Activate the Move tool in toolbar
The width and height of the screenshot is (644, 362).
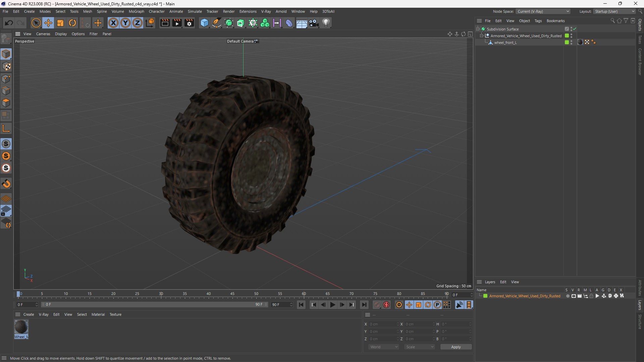[48, 23]
